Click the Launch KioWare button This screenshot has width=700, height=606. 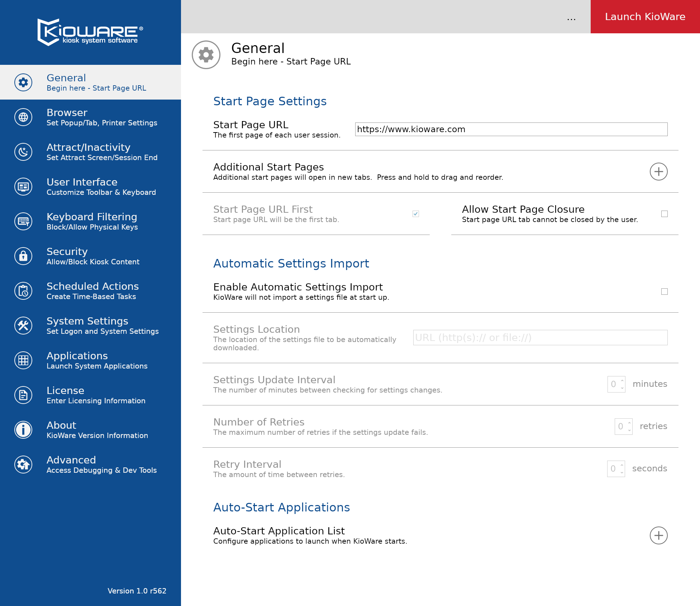[x=645, y=16]
